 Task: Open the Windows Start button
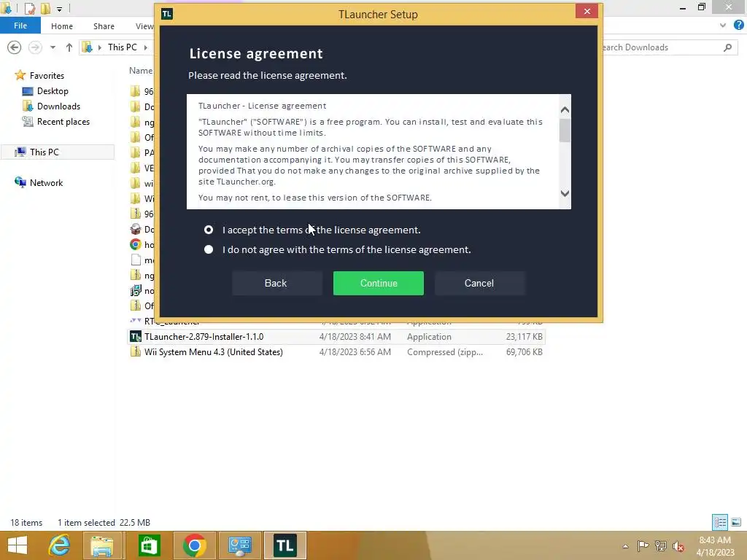18,545
